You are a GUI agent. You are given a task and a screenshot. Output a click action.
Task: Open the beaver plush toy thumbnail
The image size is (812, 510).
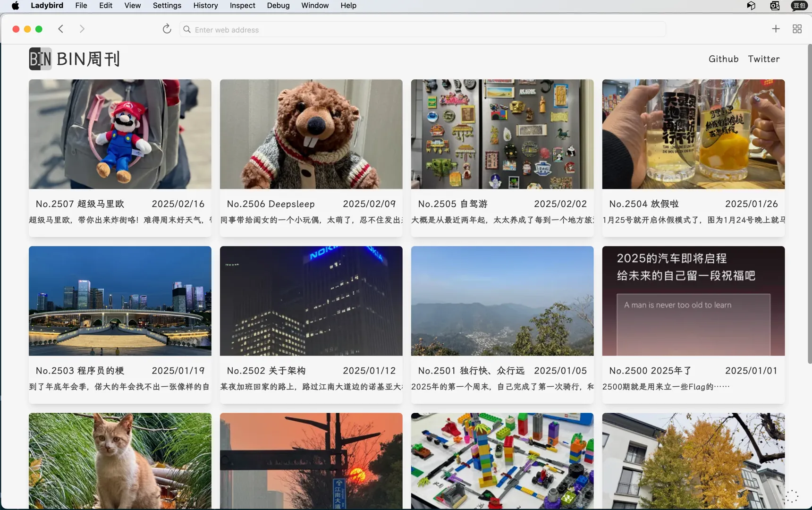click(311, 134)
